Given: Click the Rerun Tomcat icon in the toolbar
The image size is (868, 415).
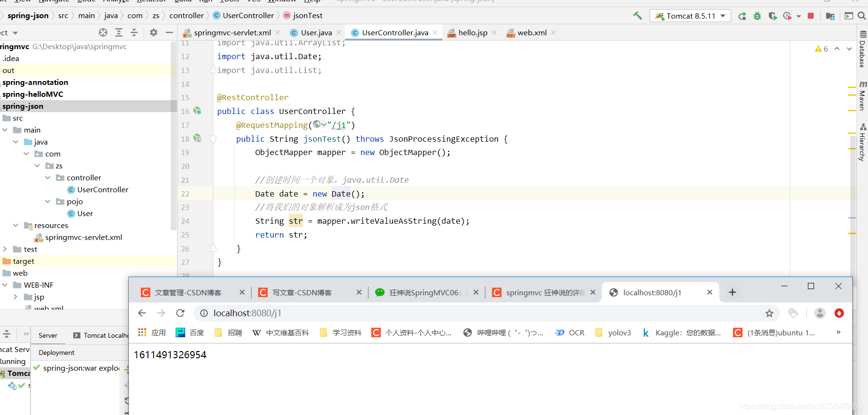Looking at the screenshot, I should [742, 16].
